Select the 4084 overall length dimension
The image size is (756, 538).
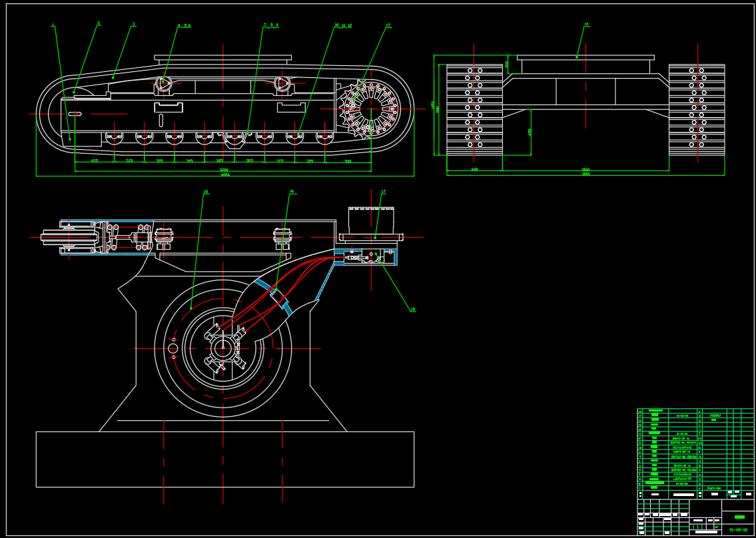click(x=225, y=175)
